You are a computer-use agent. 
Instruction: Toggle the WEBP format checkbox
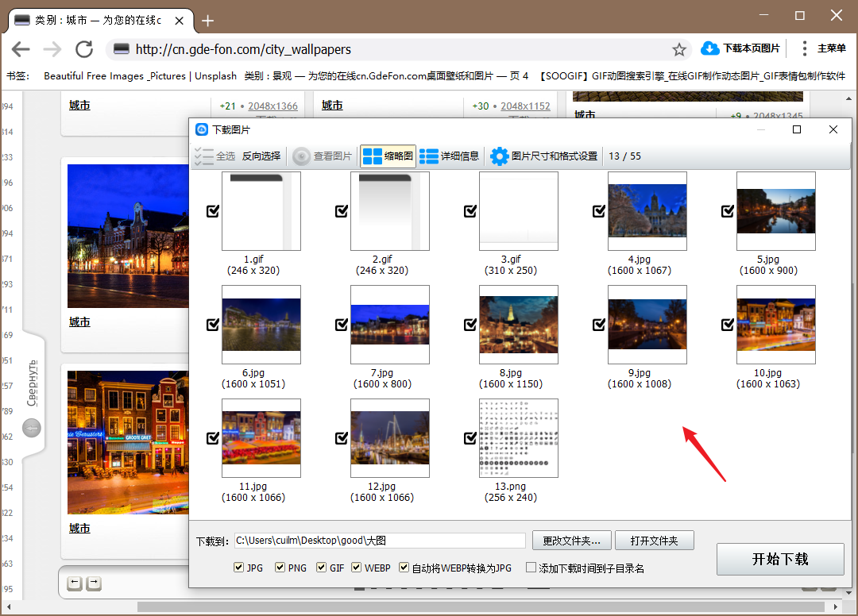[x=356, y=568]
